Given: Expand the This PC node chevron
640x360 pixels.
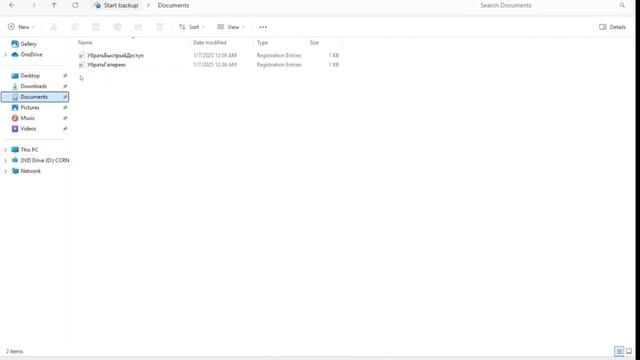Looking at the screenshot, I should pyautogui.click(x=5, y=150).
